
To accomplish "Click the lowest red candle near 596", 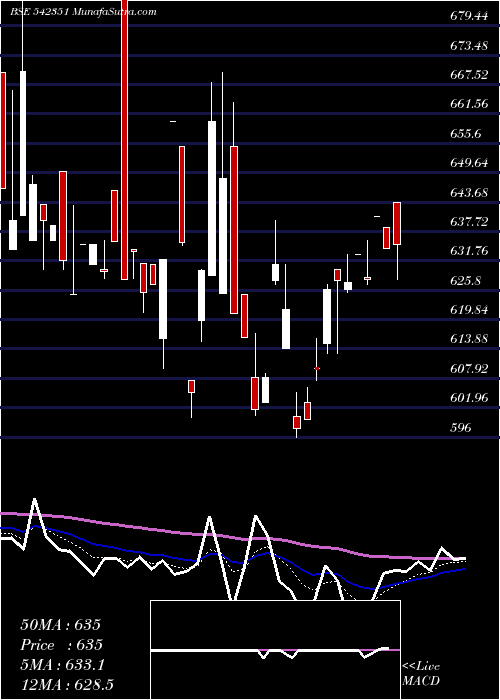I will 297,422.
